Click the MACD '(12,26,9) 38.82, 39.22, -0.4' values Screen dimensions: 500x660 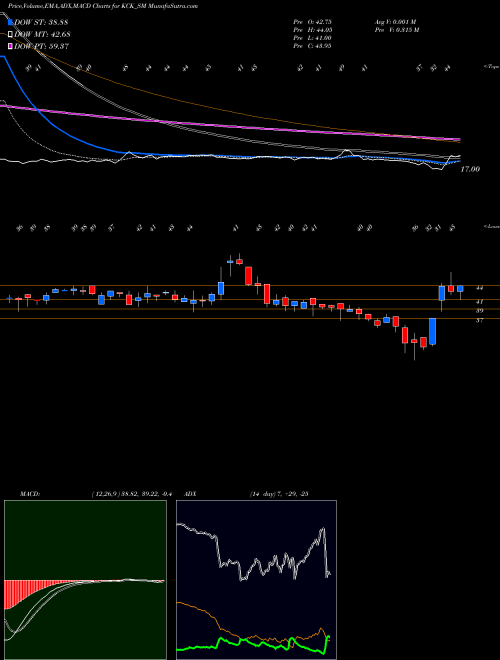click(x=131, y=494)
